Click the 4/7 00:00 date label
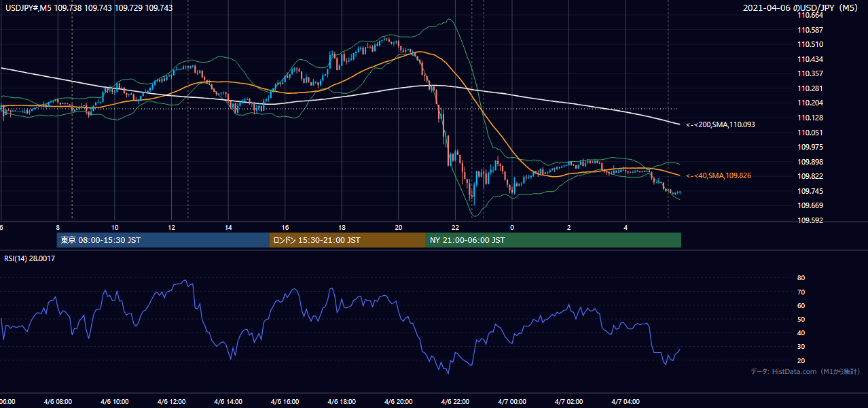This screenshot has height=408, width=868. coord(512,402)
